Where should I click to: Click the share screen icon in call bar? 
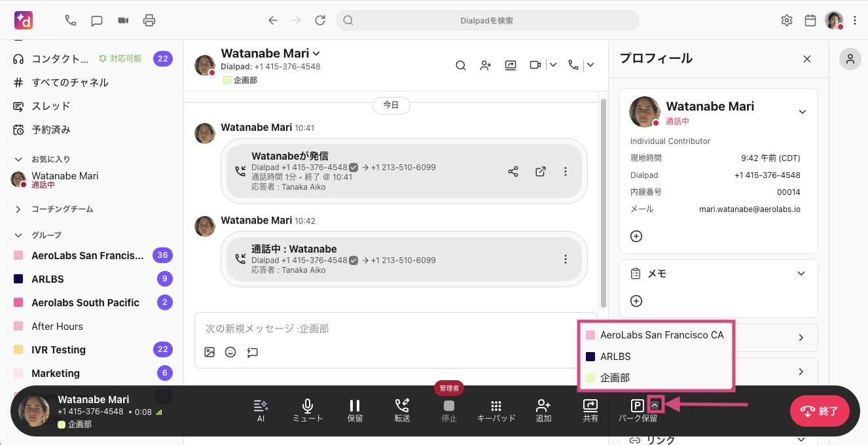pyautogui.click(x=590, y=406)
